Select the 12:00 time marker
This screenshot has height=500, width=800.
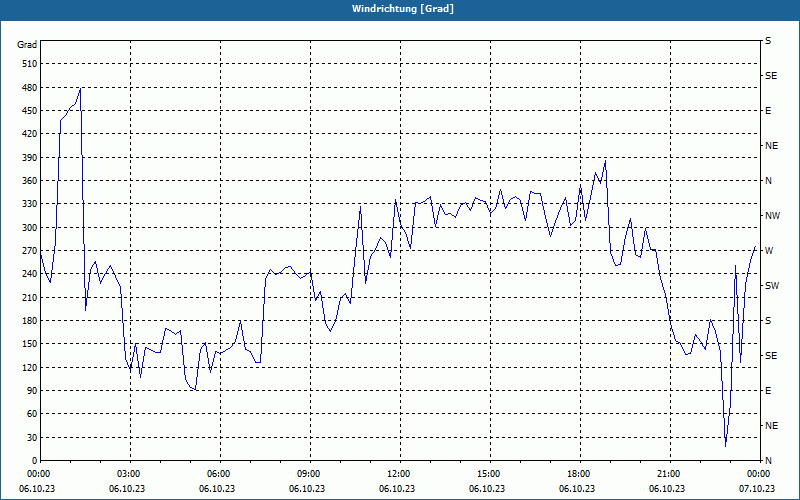[x=399, y=474]
